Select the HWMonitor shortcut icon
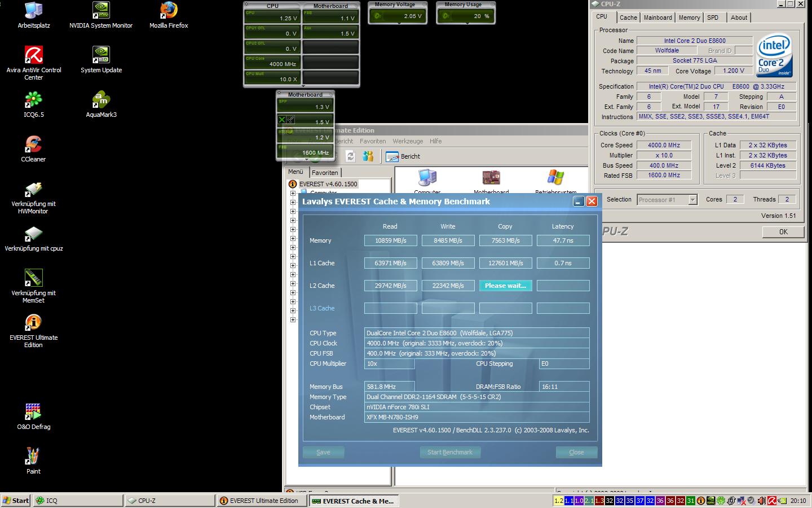812x508 pixels. pyautogui.click(x=33, y=197)
